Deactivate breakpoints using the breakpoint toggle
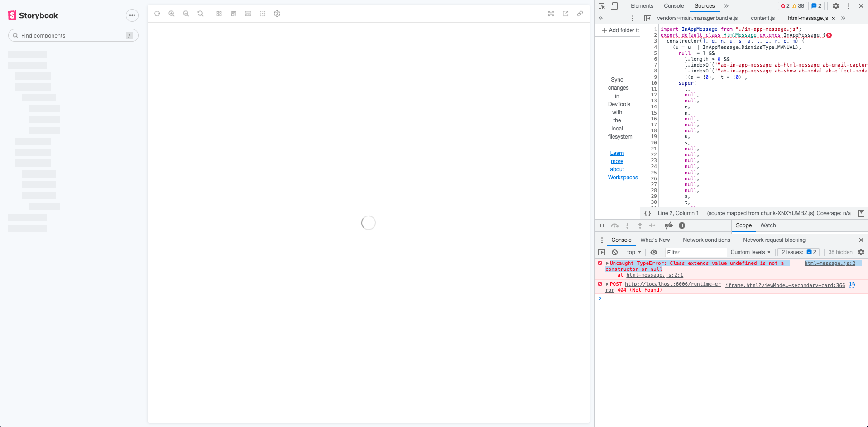The height and width of the screenshot is (427, 868). click(669, 225)
